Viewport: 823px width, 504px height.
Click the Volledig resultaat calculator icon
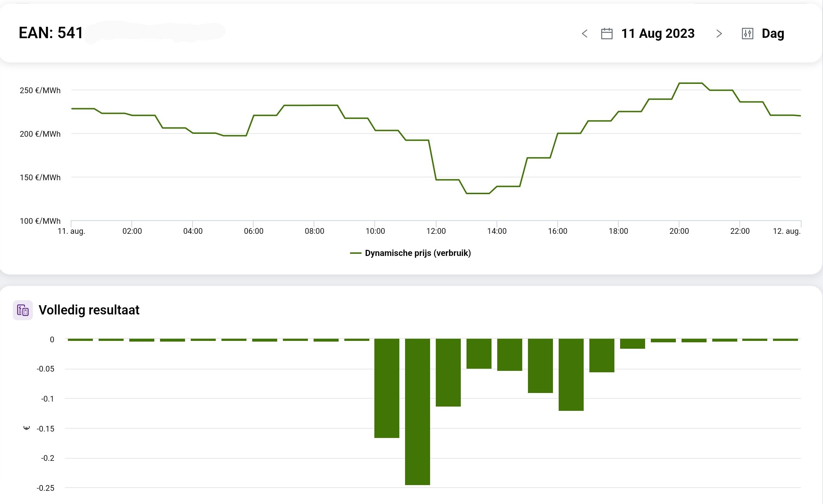click(x=23, y=310)
